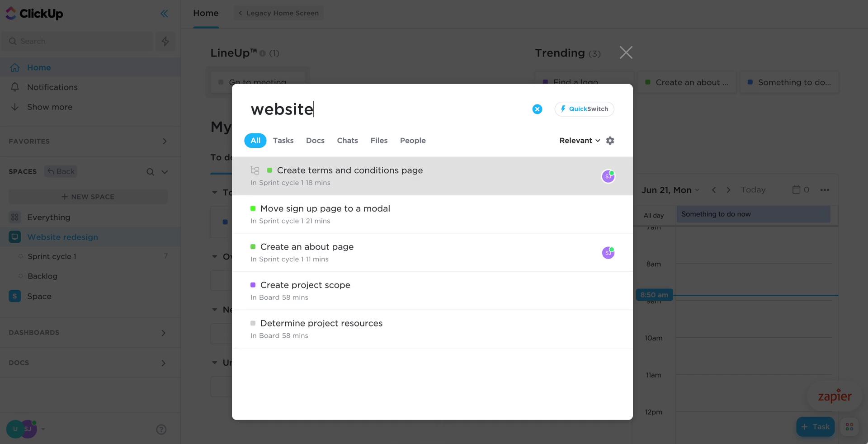Image resolution: width=868 pixels, height=444 pixels.
Task: Select the Docs filter tab
Action: pyautogui.click(x=315, y=141)
